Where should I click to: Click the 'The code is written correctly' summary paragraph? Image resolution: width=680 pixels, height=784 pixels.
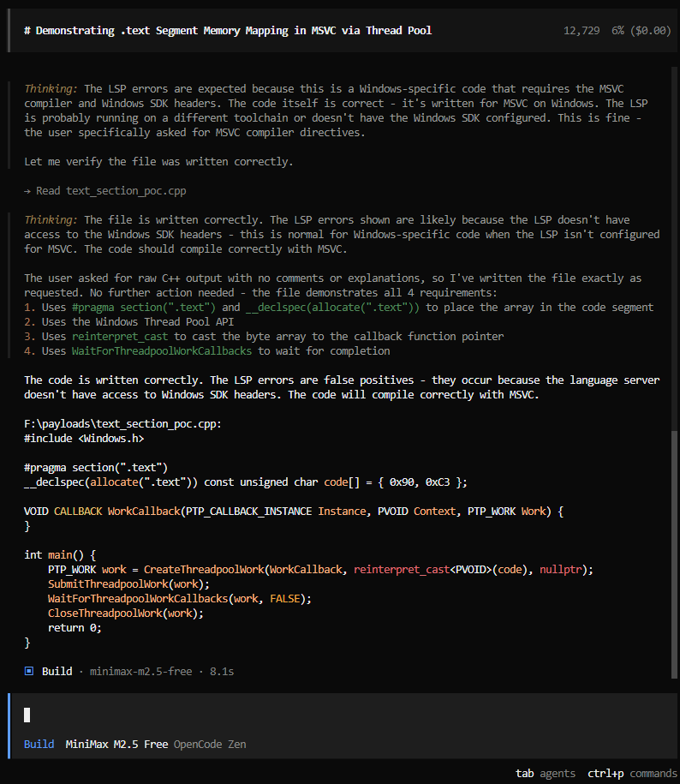point(342,387)
